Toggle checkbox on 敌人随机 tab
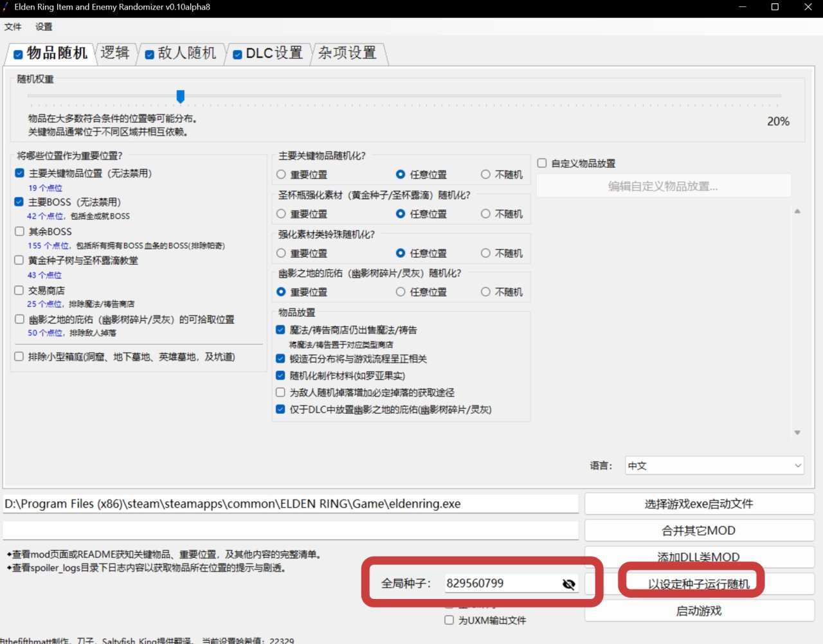Image resolution: width=823 pixels, height=644 pixels. 149,55
